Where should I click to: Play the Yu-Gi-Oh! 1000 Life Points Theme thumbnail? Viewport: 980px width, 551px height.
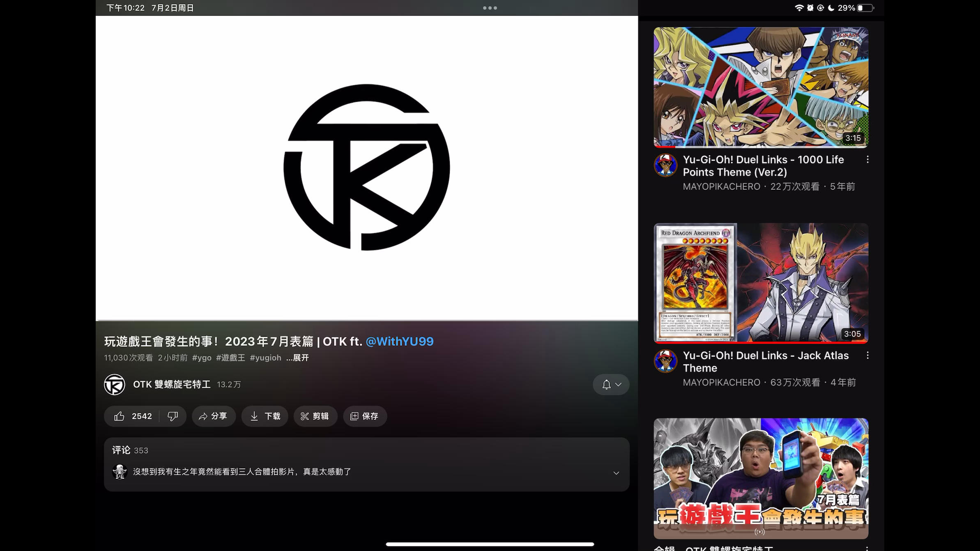[761, 87]
